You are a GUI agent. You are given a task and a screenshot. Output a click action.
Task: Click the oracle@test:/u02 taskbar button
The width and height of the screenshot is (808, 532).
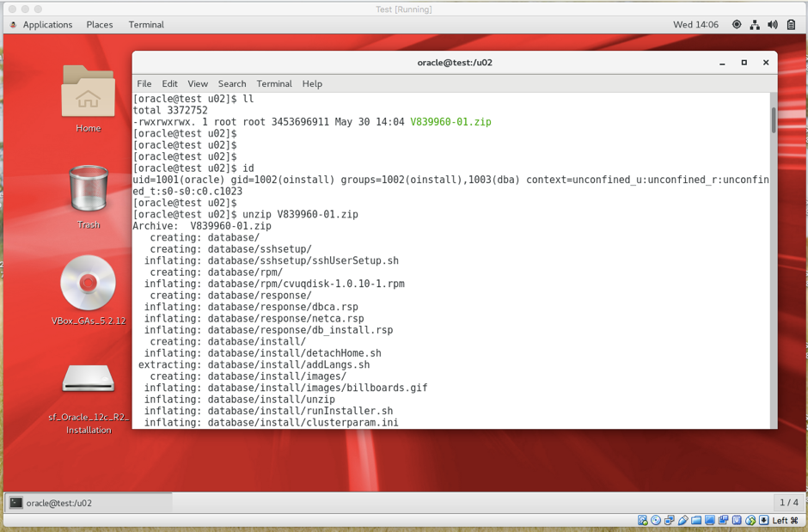[86, 503]
